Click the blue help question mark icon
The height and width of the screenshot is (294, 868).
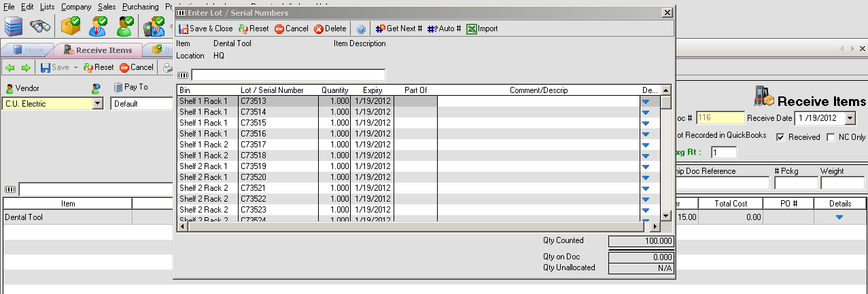(361, 29)
